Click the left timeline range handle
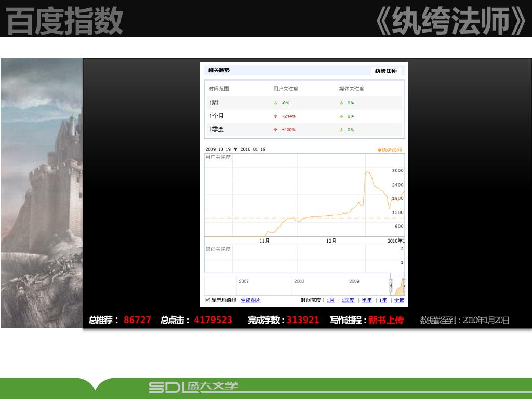532x399 pixels. pyautogui.click(x=391, y=286)
